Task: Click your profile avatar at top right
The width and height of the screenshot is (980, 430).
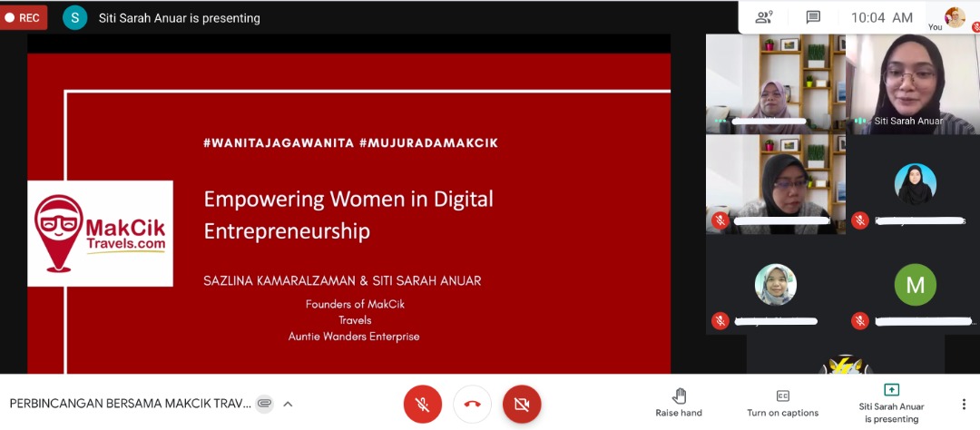Action: [955, 17]
